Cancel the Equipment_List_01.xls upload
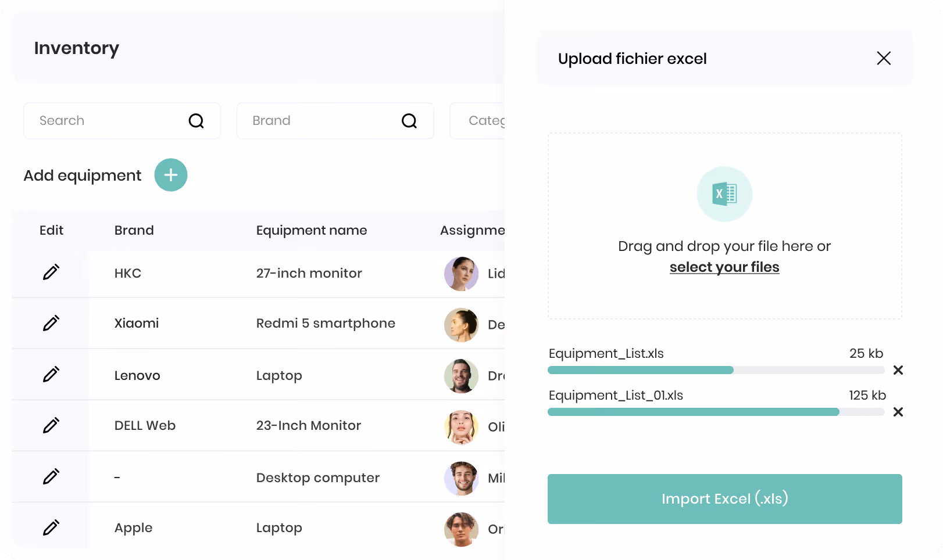This screenshot has height=560, width=943. pyautogui.click(x=898, y=412)
